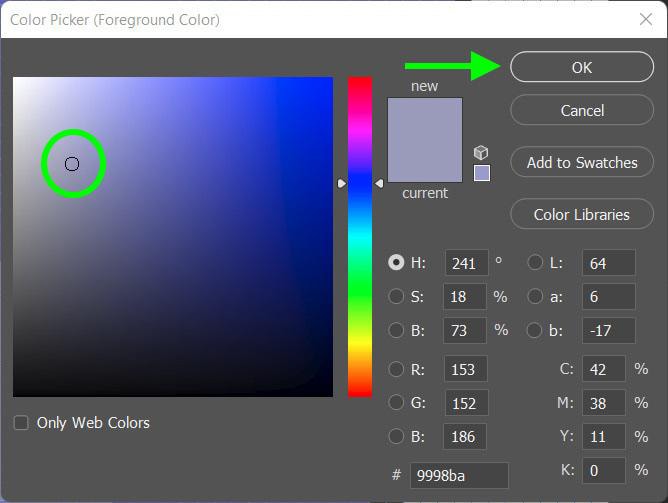Click the saturation field showing 18
The image size is (668, 503).
[x=465, y=296]
